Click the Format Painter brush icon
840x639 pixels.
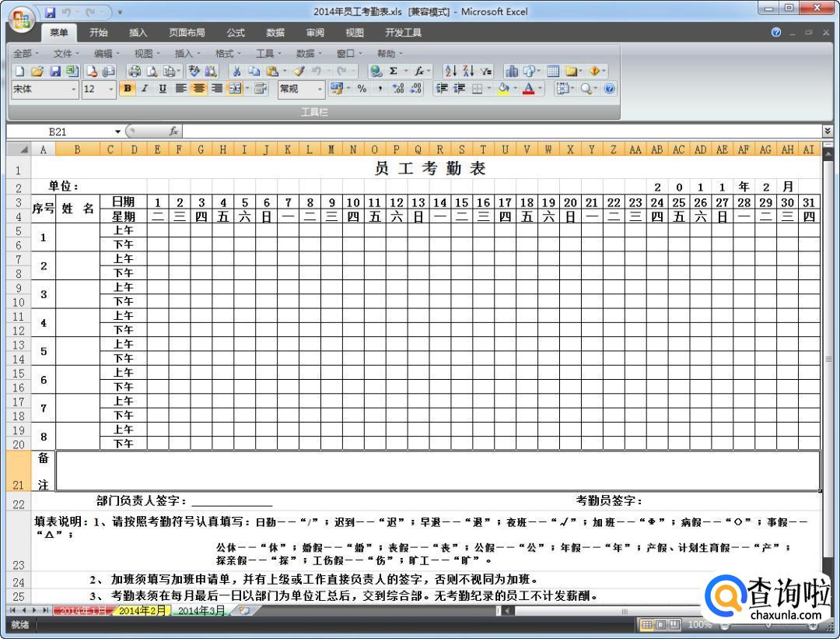tap(299, 71)
